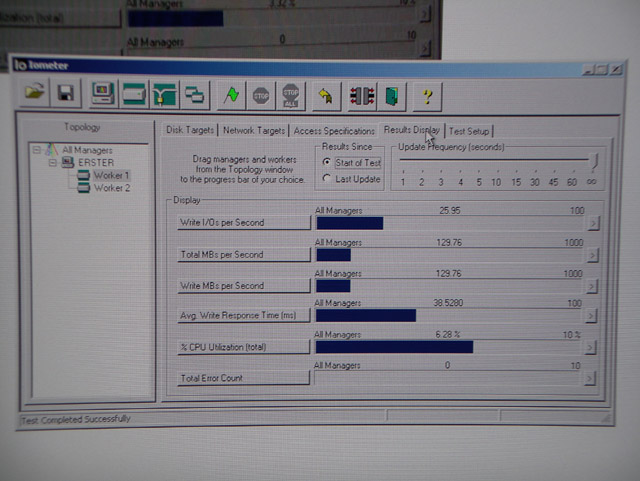Start a new manager
Image resolution: width=640 pixels, height=481 pixels.
(x=103, y=94)
